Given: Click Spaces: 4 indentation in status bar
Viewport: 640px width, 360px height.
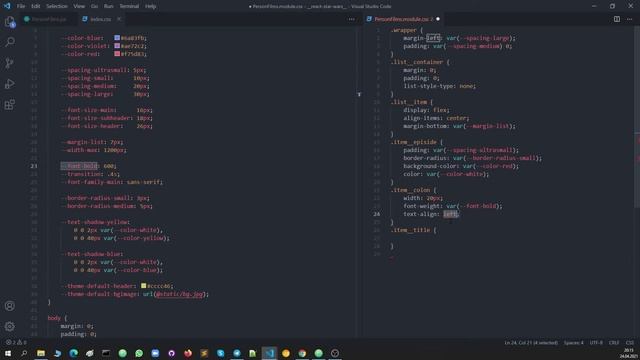Looking at the screenshot, I should tap(573, 343).
